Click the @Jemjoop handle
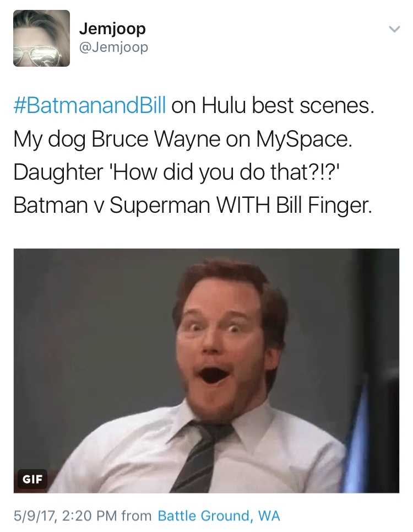The width and height of the screenshot is (413, 532). 113,47
